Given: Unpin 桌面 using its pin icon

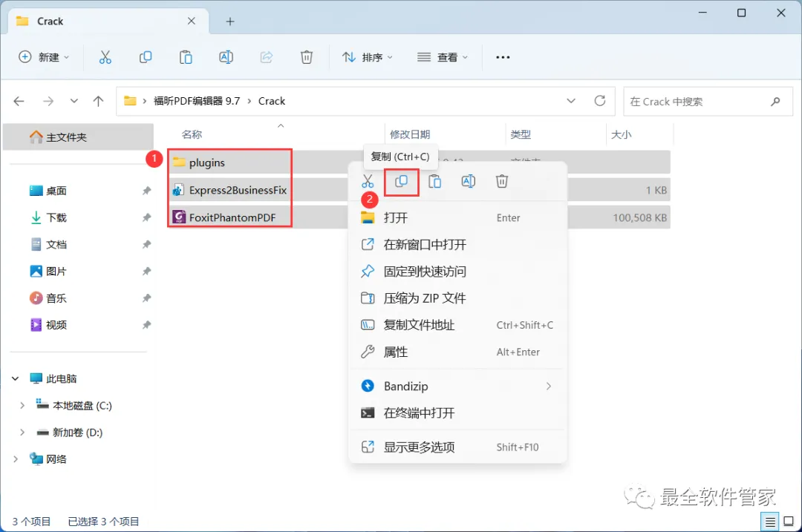Looking at the screenshot, I should [x=147, y=191].
